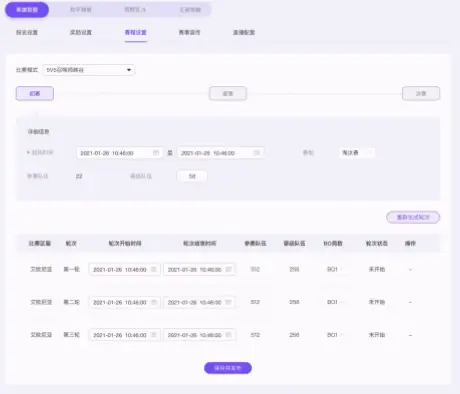Click the 第二轮 round label
This screenshot has width=460, height=394.
point(72,302)
